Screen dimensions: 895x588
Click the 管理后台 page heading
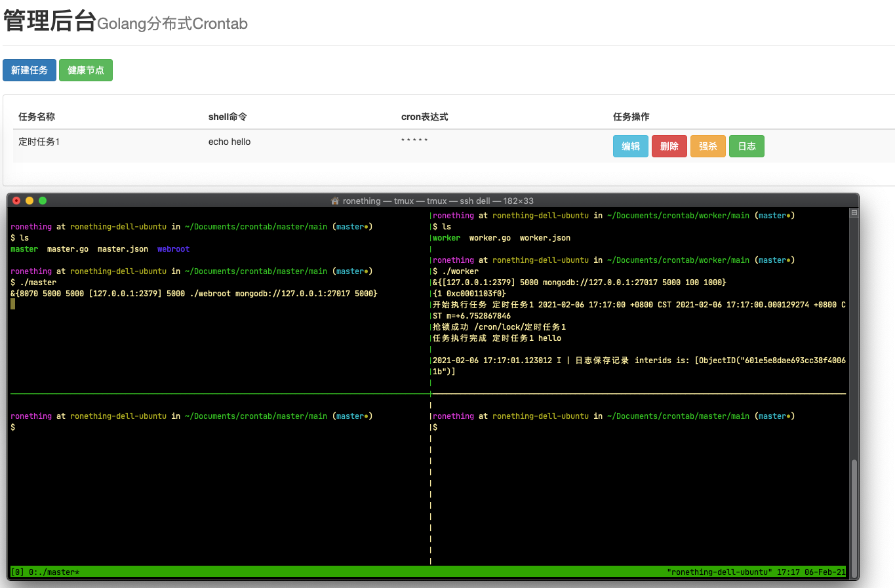point(50,21)
